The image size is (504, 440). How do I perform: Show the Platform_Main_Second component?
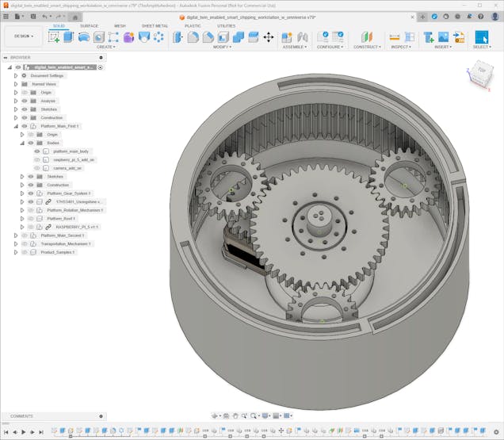click(x=25, y=235)
